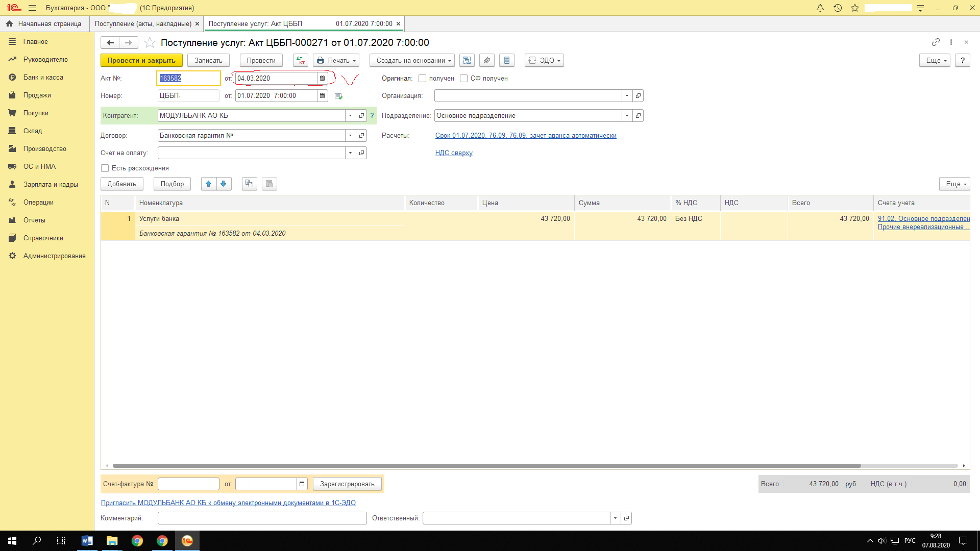Click Провести и закрыть button
The height and width of the screenshot is (551, 980).
point(141,60)
